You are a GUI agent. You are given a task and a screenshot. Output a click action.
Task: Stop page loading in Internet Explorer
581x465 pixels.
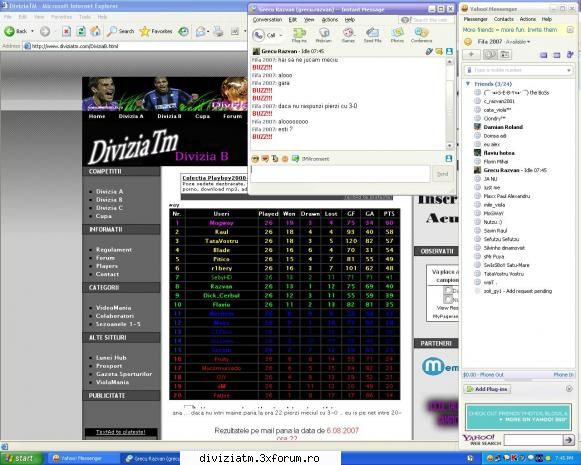[x=66, y=31]
